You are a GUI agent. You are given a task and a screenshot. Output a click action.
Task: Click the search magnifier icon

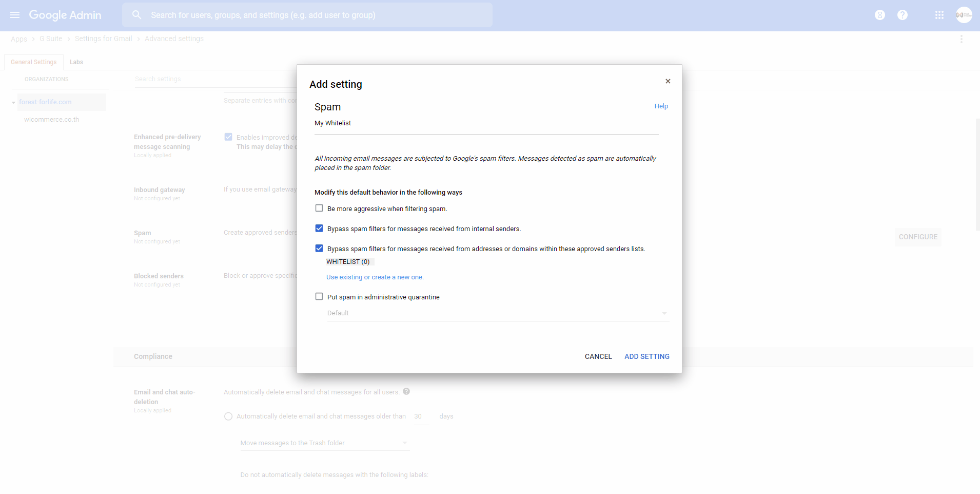click(x=136, y=15)
